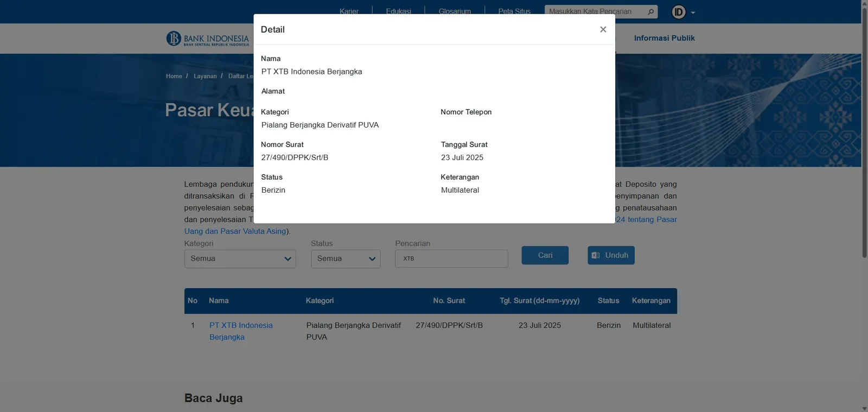This screenshot has width=868, height=412.
Task: Click Home breadcrumb link
Action: [x=174, y=76]
